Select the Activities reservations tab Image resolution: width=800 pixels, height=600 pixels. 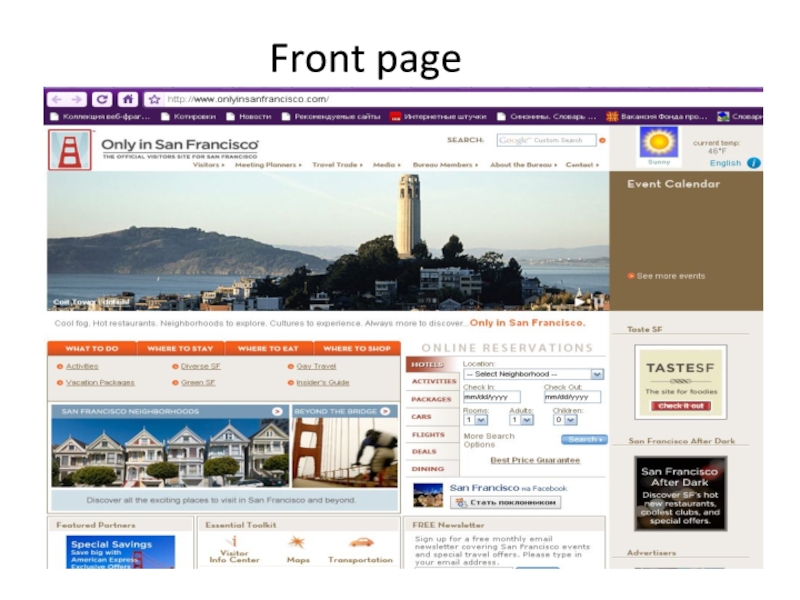tap(433, 382)
